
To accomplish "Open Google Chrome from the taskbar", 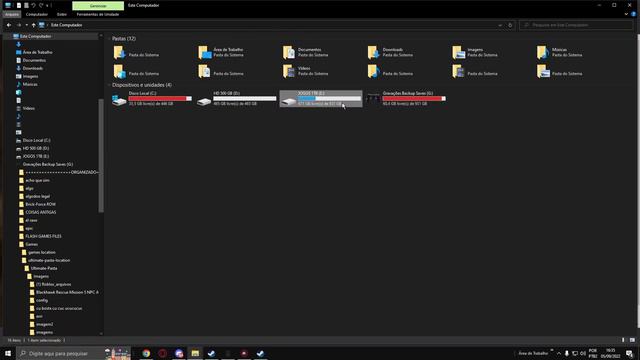I will pyautogui.click(x=146, y=353).
